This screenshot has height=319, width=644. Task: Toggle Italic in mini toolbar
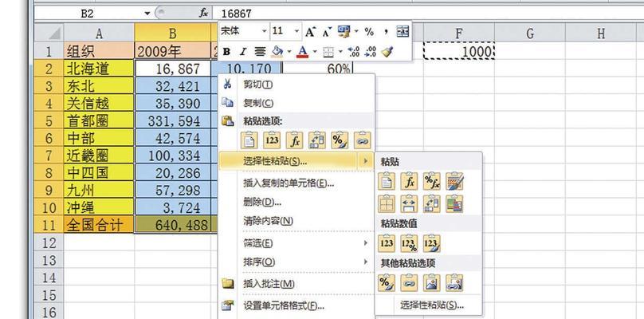tap(243, 52)
